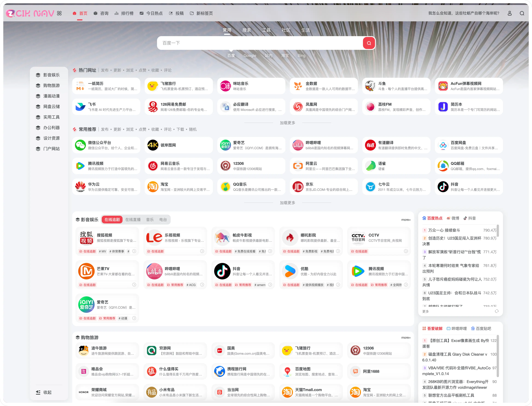Open more+ in 影音娱乐 section
Screen dimensions: 532x406
point(406,220)
